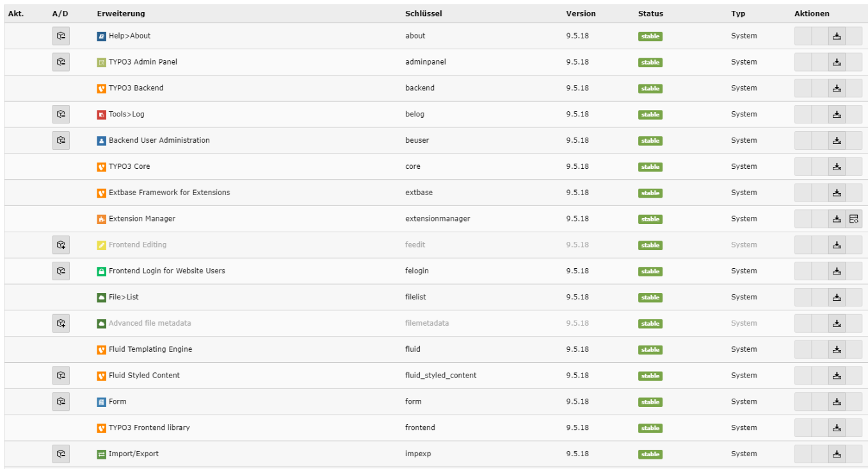Download the form extension data
Image resolution: width=868 pixels, height=469 pixels.
(837, 402)
